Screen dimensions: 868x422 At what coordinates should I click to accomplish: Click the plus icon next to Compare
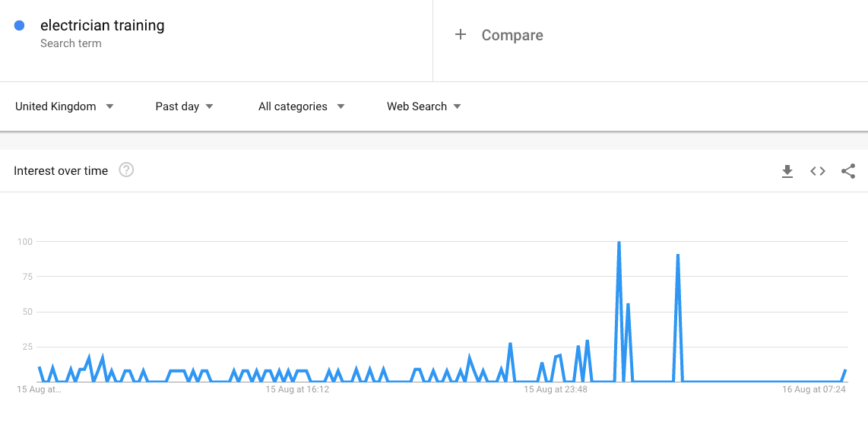(460, 35)
